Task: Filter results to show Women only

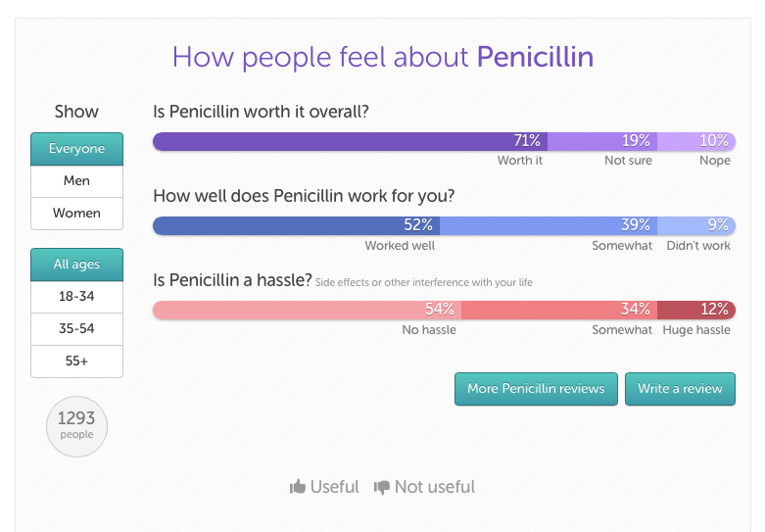Action: pos(76,214)
